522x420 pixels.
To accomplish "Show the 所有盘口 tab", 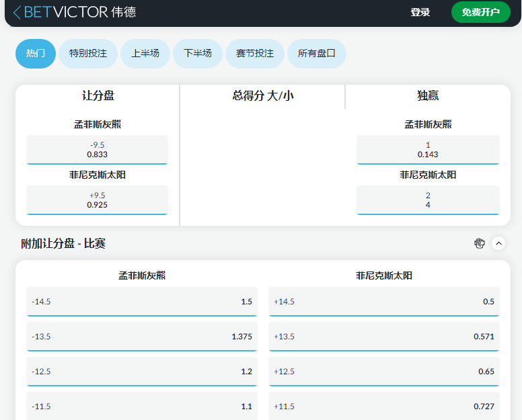I will pos(316,54).
